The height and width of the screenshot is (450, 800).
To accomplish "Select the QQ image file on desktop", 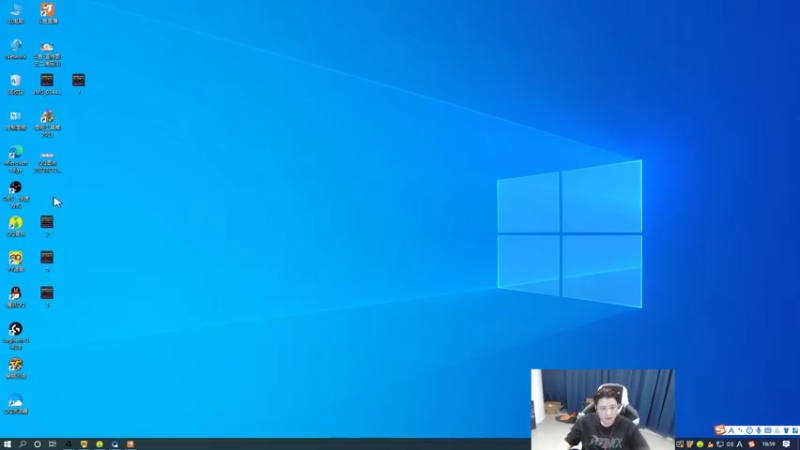I will pyautogui.click(x=47, y=161).
